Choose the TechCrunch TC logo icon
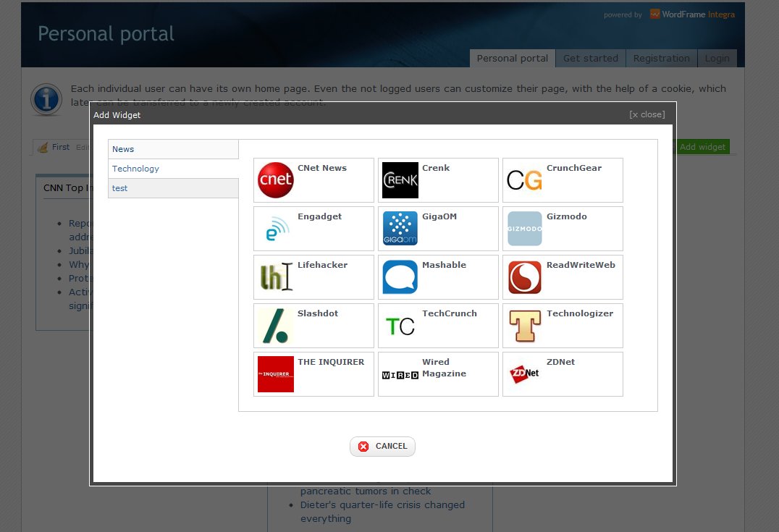The height and width of the screenshot is (532, 779). 400,326
